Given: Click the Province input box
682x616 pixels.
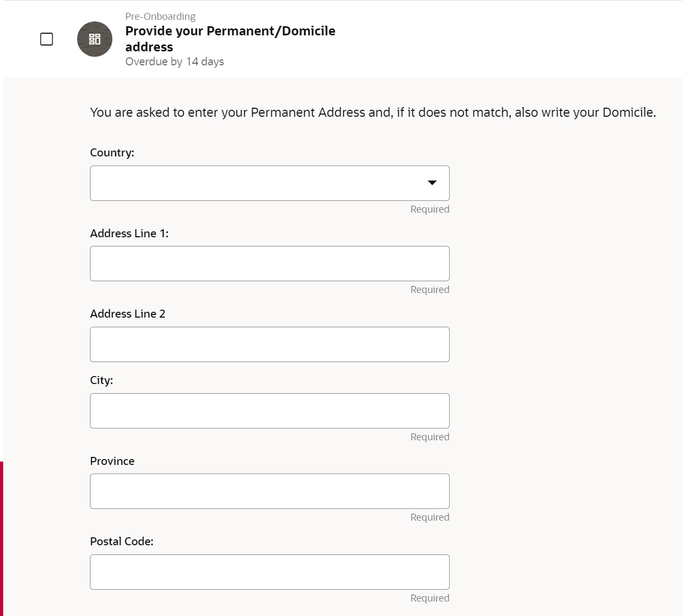Looking at the screenshot, I should [x=269, y=491].
